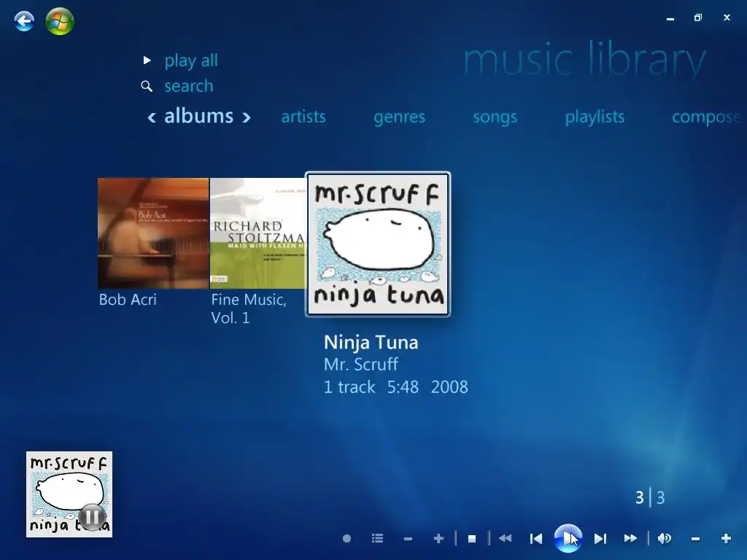Select the albums view tab
747x560 pixels.
pyautogui.click(x=198, y=116)
